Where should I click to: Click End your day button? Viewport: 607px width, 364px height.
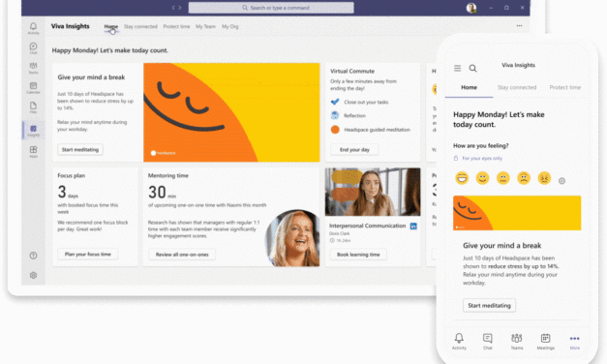coord(354,149)
